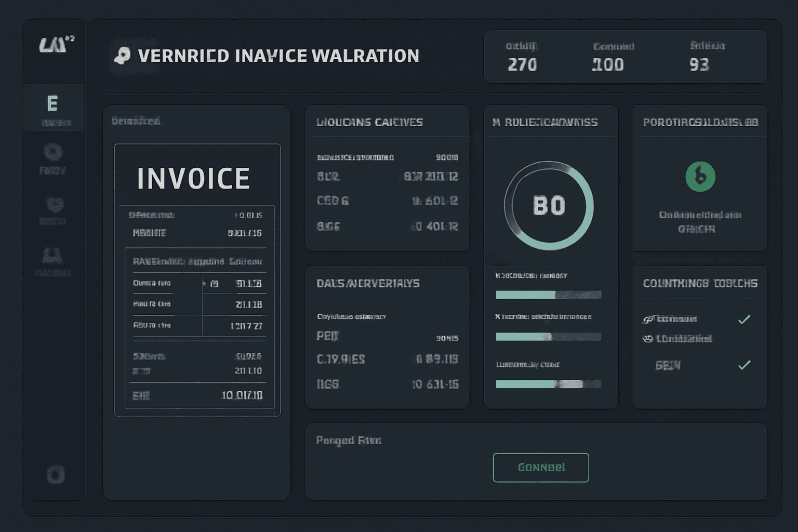Open the people sidebar icon
This screenshot has width=798, height=532.
click(52, 255)
